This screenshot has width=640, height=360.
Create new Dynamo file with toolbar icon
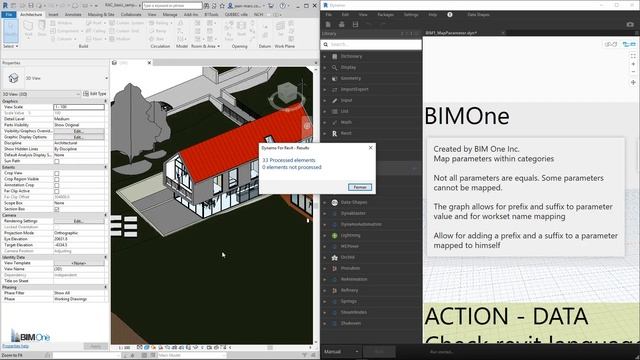pos(328,24)
